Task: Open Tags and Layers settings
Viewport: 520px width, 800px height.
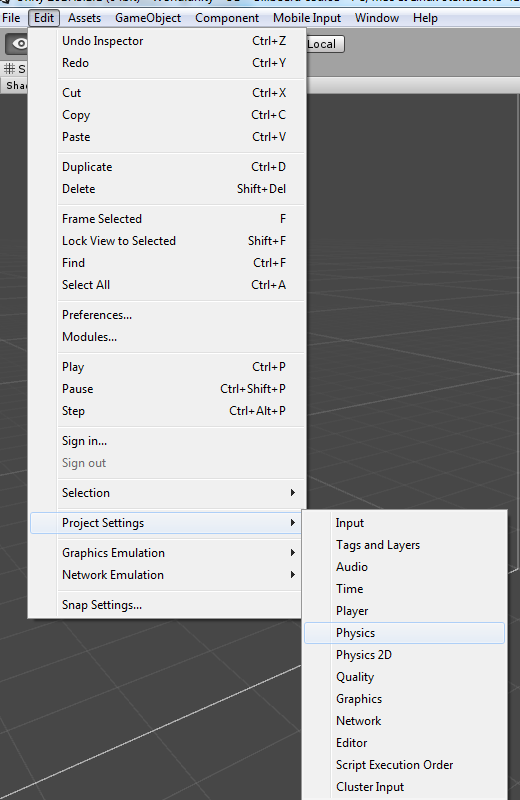Action: pos(404,545)
